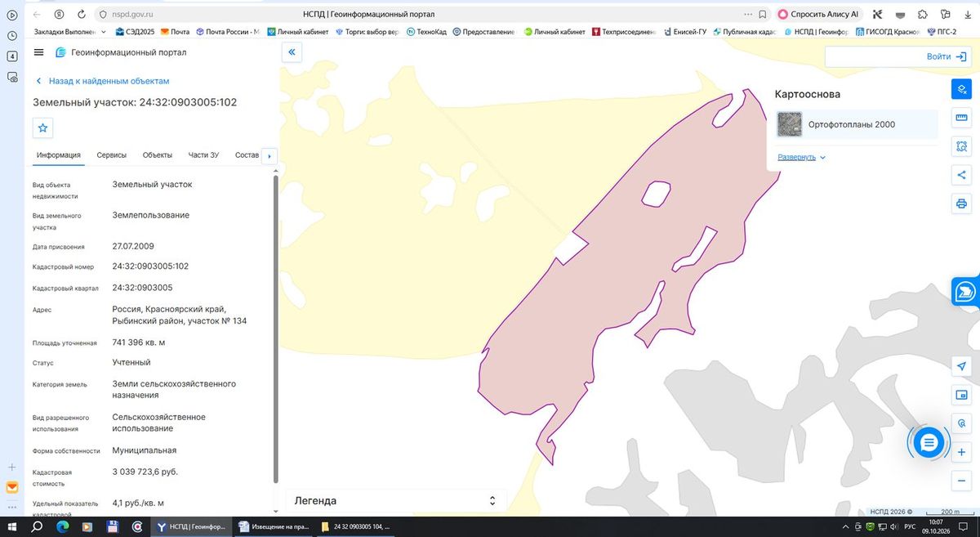Open the Windows notification center
Viewport: 980px width, 537px height.
[x=964, y=526]
